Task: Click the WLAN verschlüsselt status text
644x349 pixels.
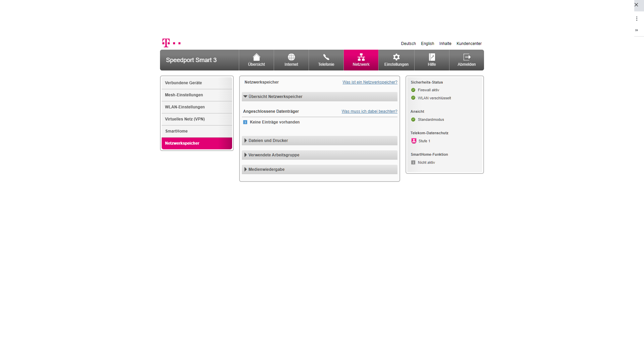Action: tap(434, 98)
